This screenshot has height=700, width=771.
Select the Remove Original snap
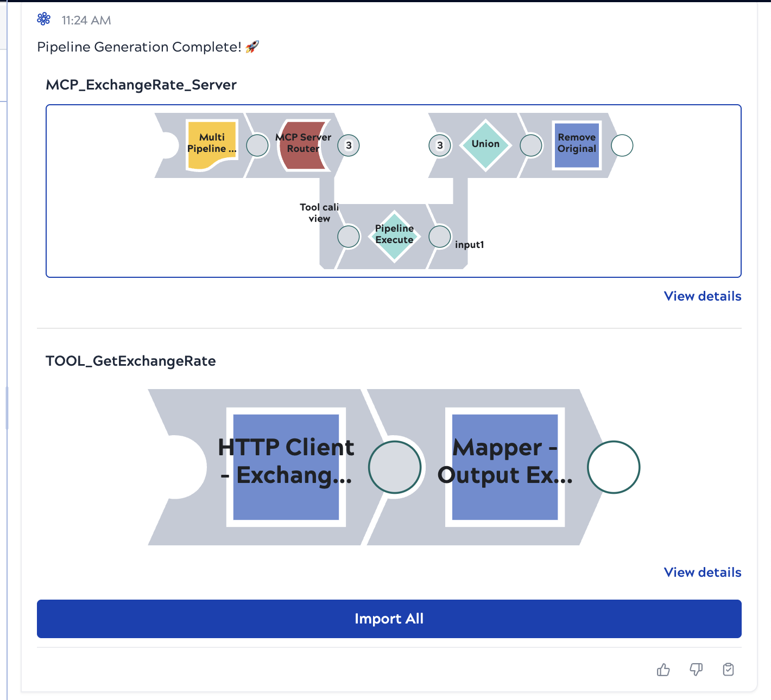pos(577,145)
